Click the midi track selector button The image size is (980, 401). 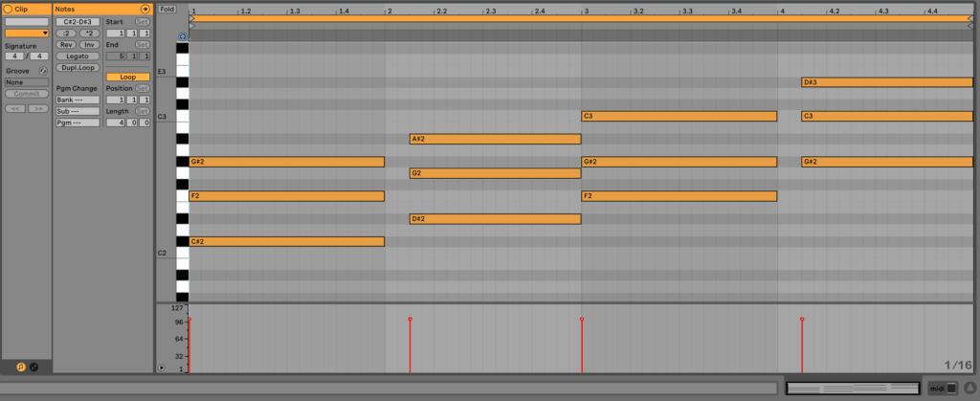943,388
